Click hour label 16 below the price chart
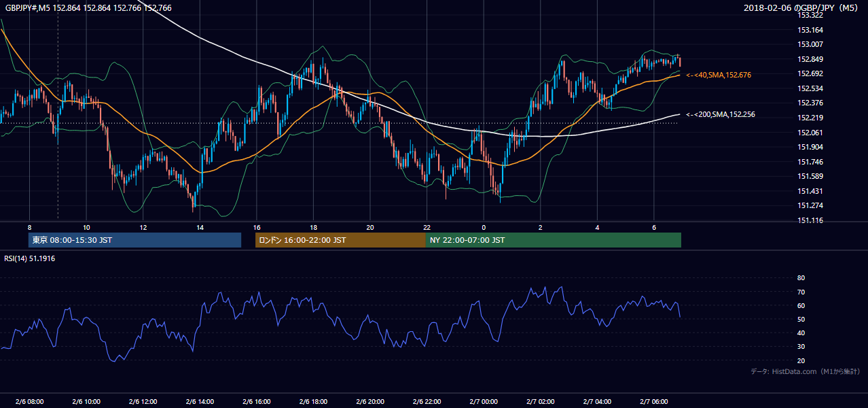The height and width of the screenshot is (408, 868). [256, 227]
